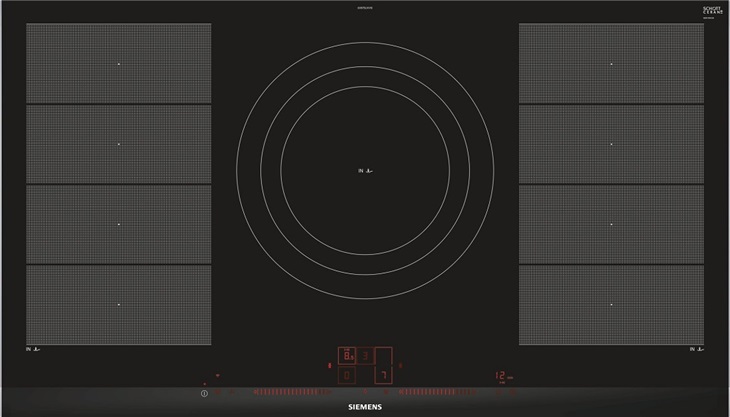This screenshot has width=730, height=417.
Task: Select the bottom-right flex cooking zone
Action: click(x=611, y=303)
